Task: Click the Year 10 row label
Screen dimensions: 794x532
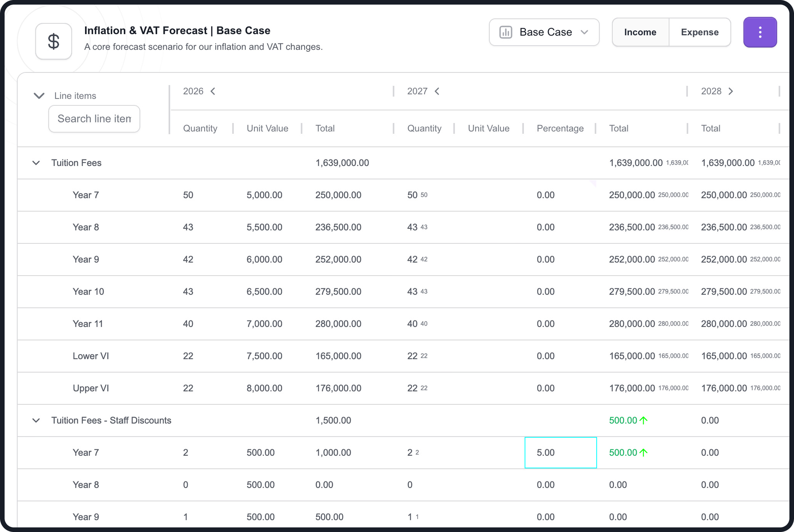Action: (89, 292)
